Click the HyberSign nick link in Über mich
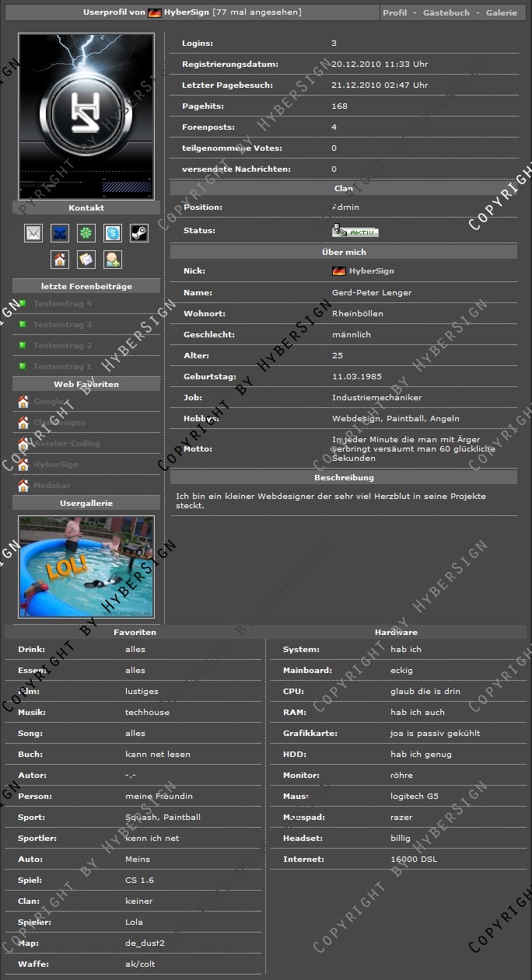This screenshot has height=980, width=532. pyautogui.click(x=371, y=271)
